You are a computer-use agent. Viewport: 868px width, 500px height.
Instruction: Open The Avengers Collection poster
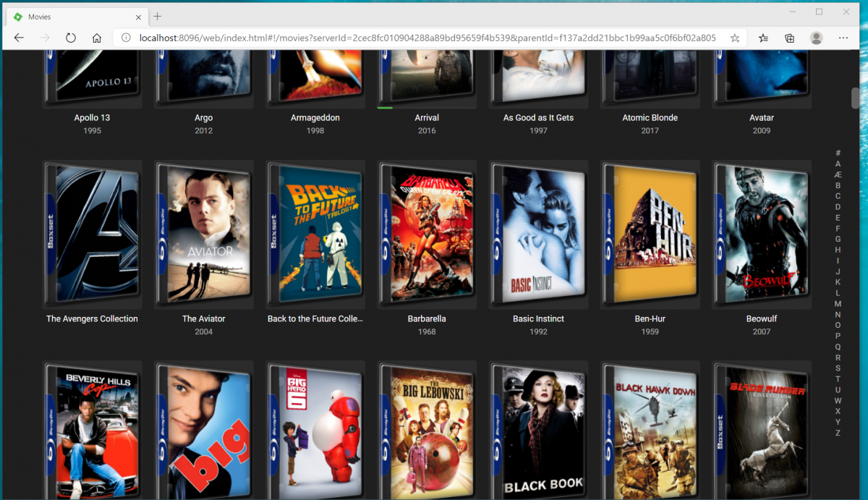(x=92, y=234)
